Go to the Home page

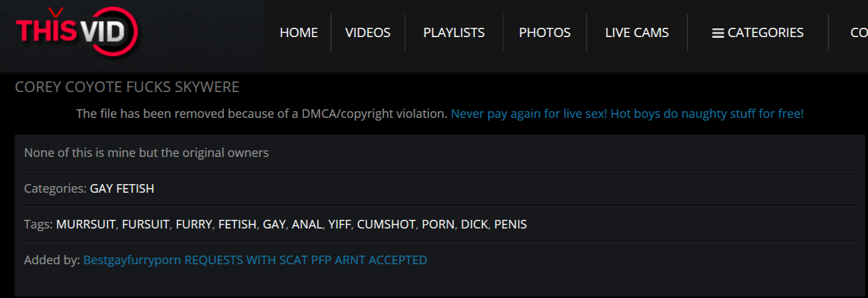coord(299,32)
